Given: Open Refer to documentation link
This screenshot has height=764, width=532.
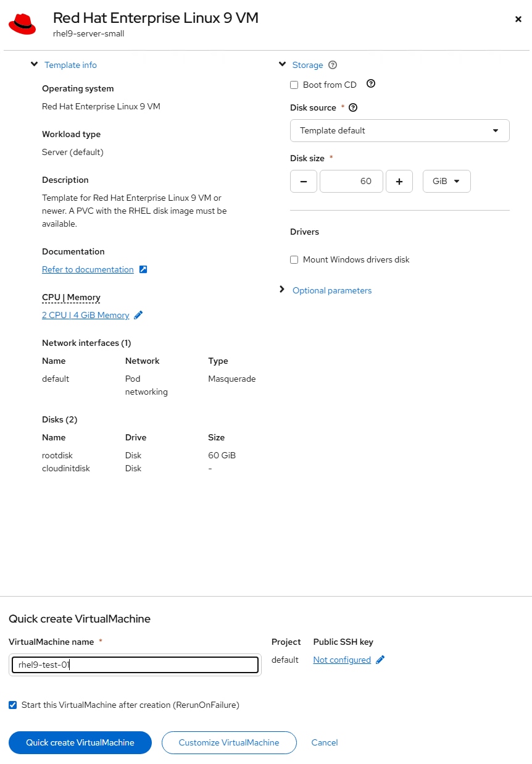Looking at the screenshot, I should pos(88,269).
